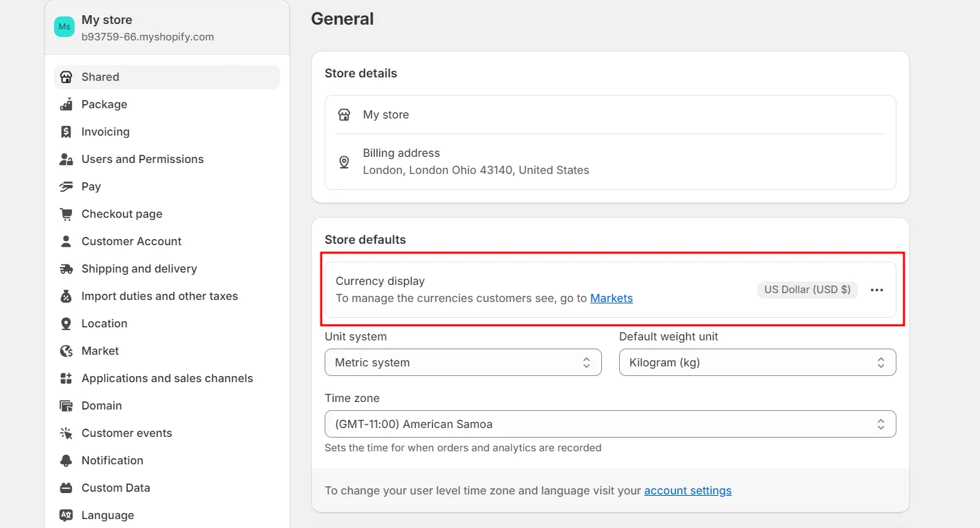980x528 pixels.
Task: Open Applications and sales channels section
Action: point(167,378)
